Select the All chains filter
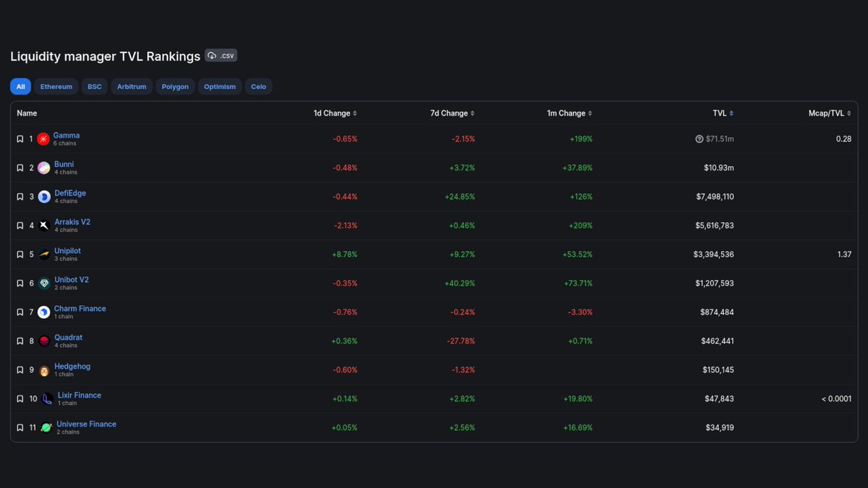The height and width of the screenshot is (488, 868). (20, 87)
